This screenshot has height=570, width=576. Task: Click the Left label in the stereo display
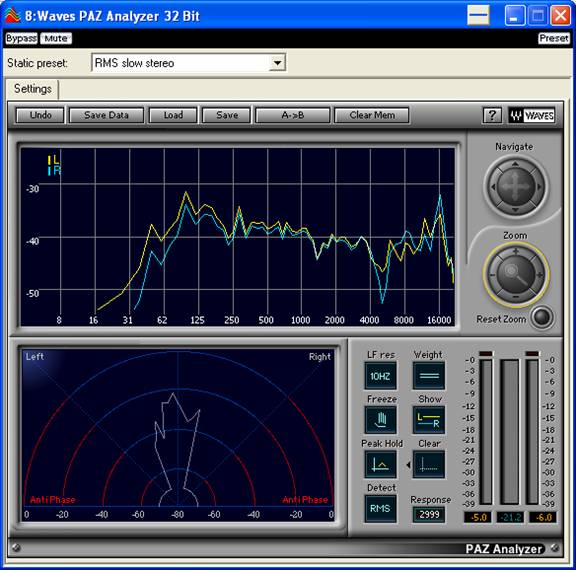(x=35, y=357)
